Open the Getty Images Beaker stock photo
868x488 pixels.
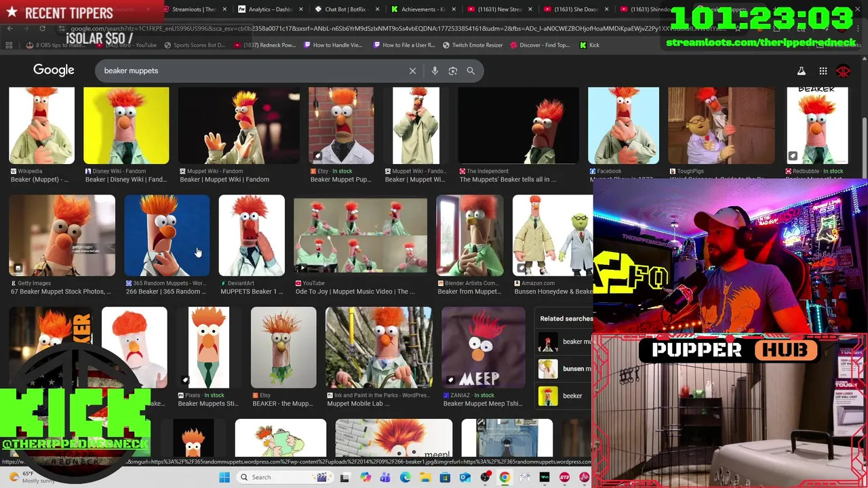point(62,235)
